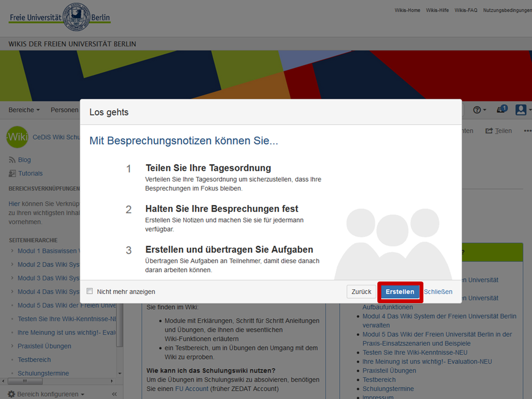
Task: Click the Freie Universität Berlin logo
Action: point(60,17)
